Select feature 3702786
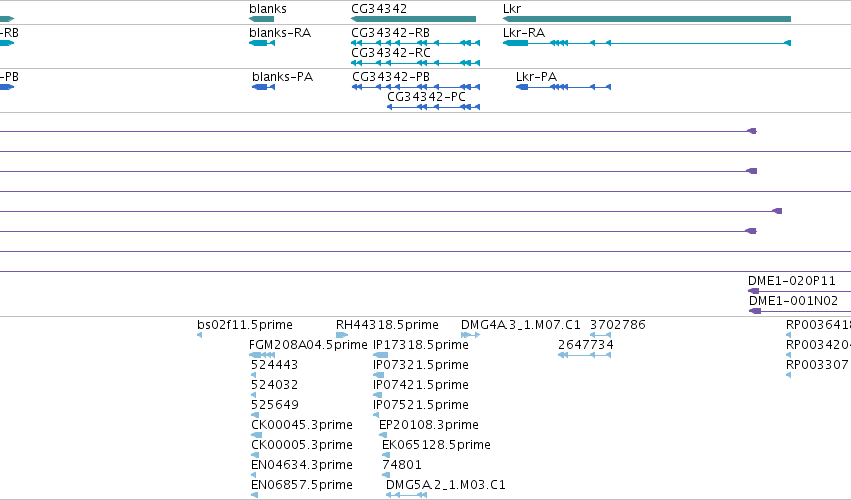Viewport: 851px width, 500px height. (x=618, y=325)
